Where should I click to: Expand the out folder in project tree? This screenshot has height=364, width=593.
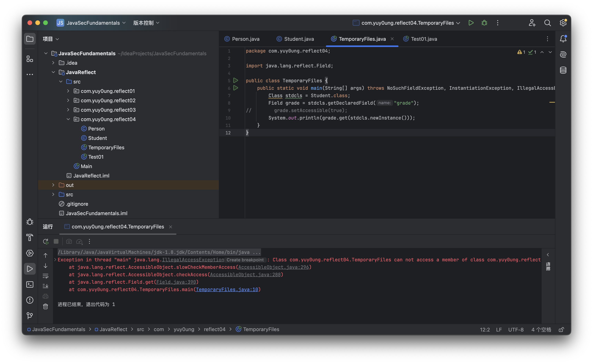click(53, 185)
